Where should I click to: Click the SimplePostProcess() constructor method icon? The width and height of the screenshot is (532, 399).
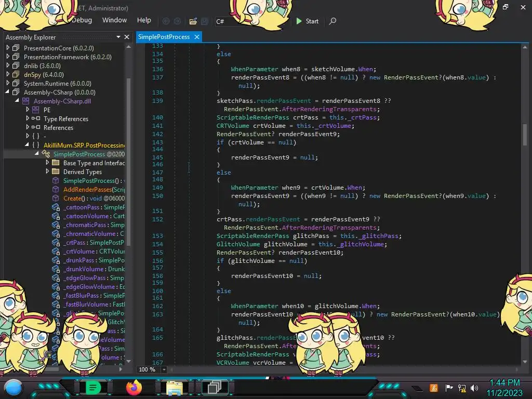click(56, 180)
